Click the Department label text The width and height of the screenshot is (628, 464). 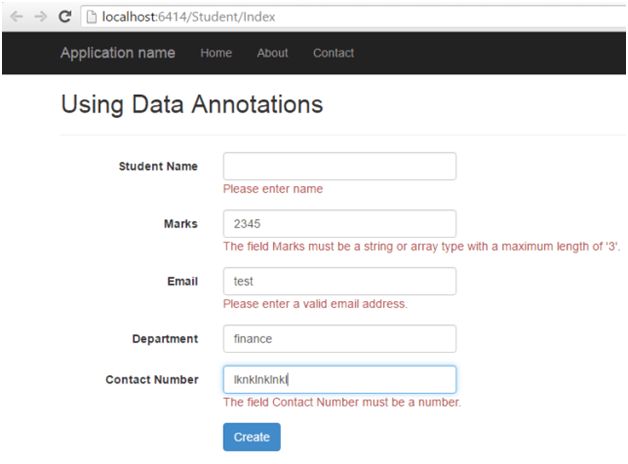(165, 339)
